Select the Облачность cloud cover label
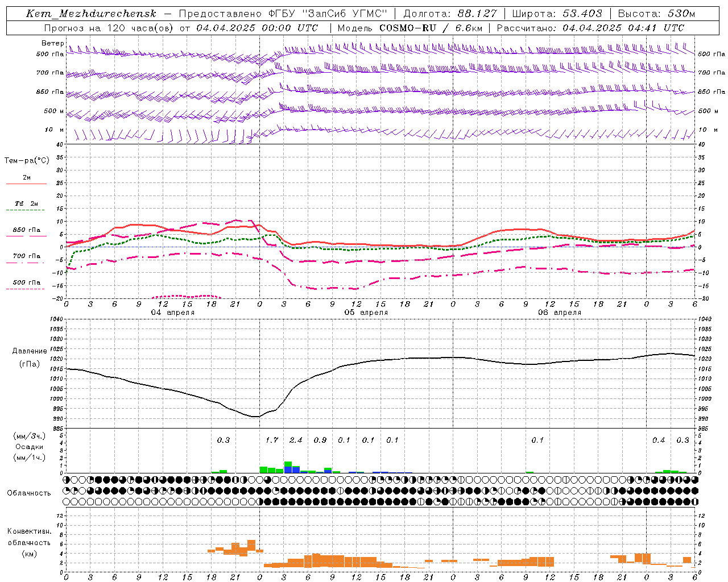728x582 pixels. click(x=29, y=493)
